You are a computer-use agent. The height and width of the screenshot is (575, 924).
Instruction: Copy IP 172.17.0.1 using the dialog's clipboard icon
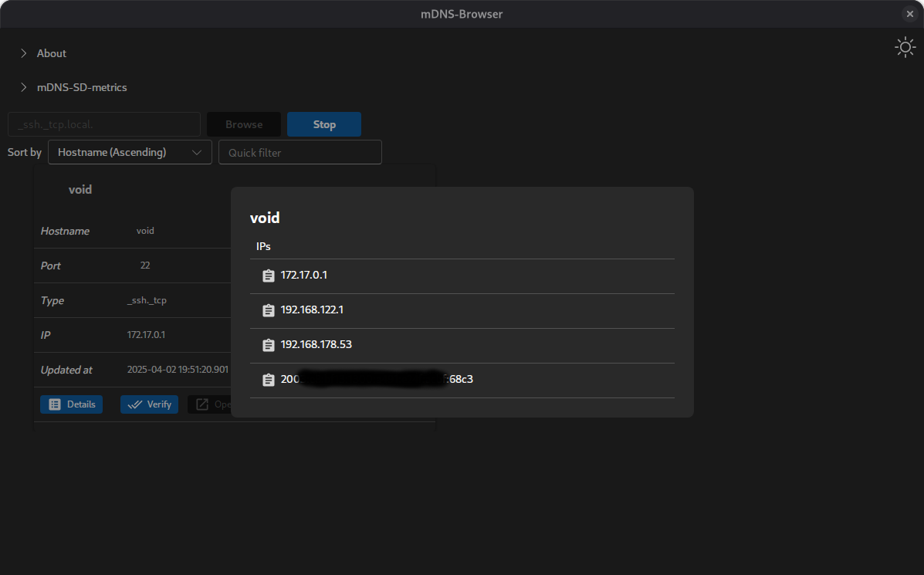[268, 276]
